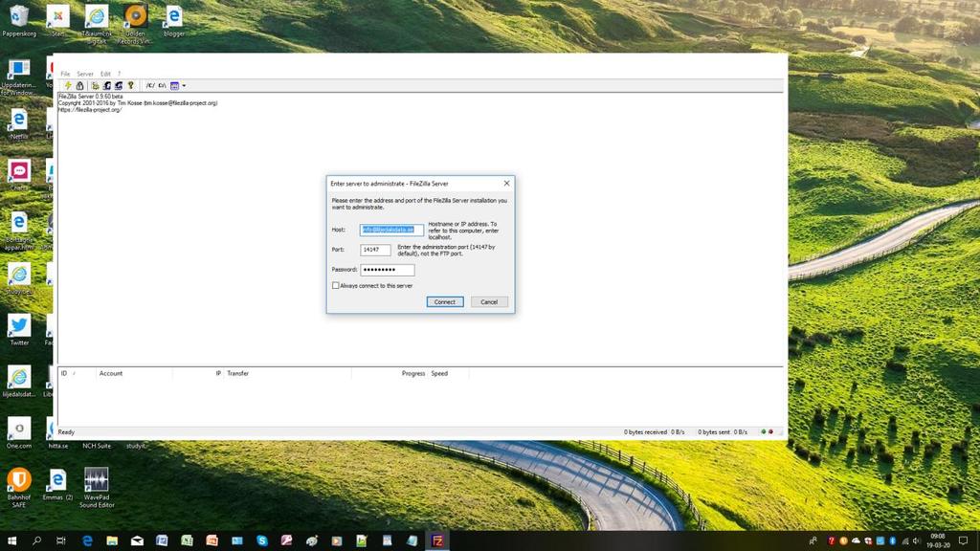Open Task View on the taskbar

pos(60,541)
